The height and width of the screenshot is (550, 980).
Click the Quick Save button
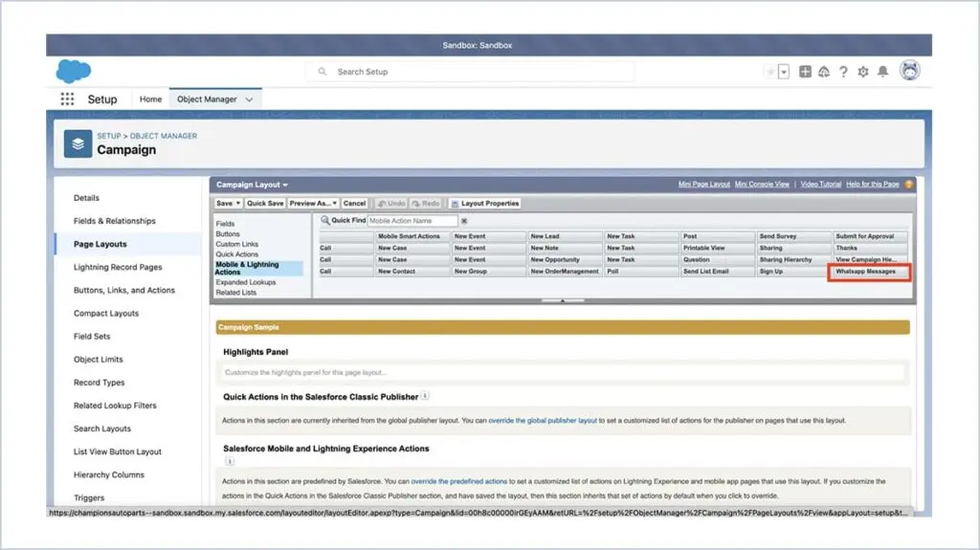265,203
